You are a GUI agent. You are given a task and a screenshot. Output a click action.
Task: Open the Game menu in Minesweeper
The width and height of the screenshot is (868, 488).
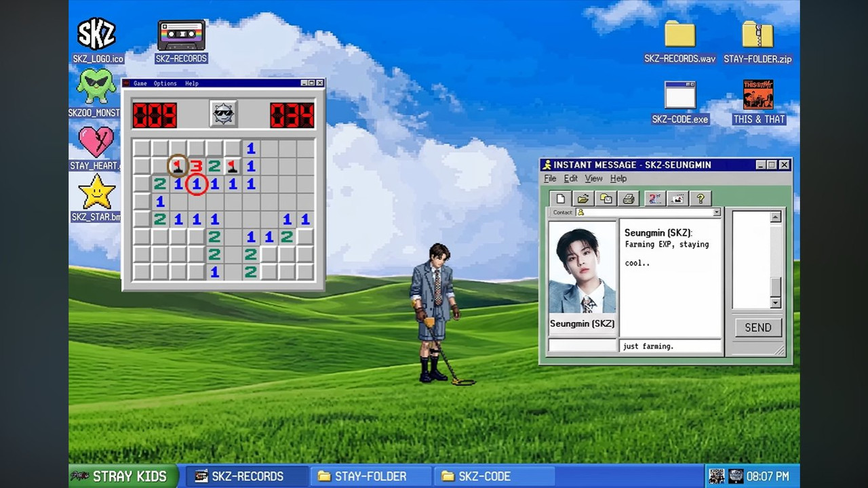tap(140, 83)
